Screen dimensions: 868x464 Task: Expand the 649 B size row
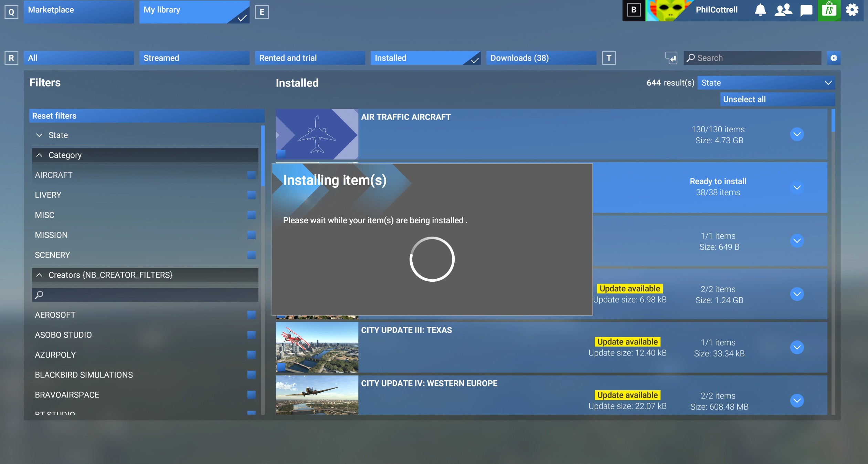797,241
